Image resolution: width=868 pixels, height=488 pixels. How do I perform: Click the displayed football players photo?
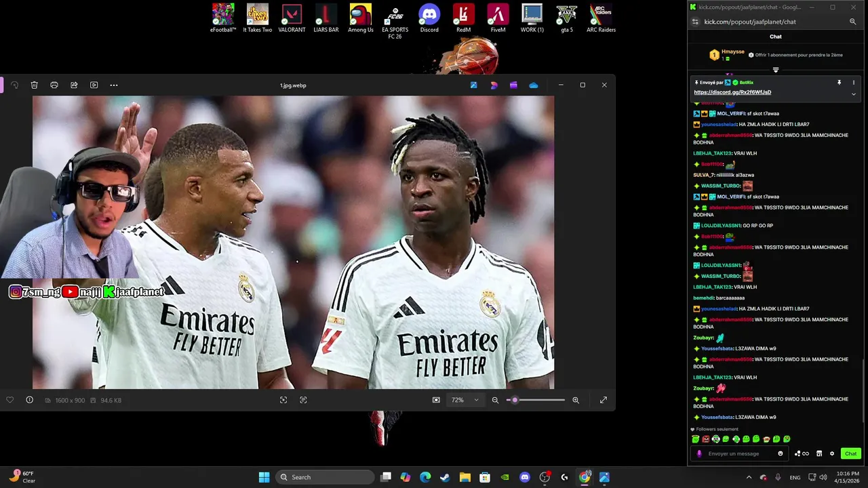(x=293, y=242)
